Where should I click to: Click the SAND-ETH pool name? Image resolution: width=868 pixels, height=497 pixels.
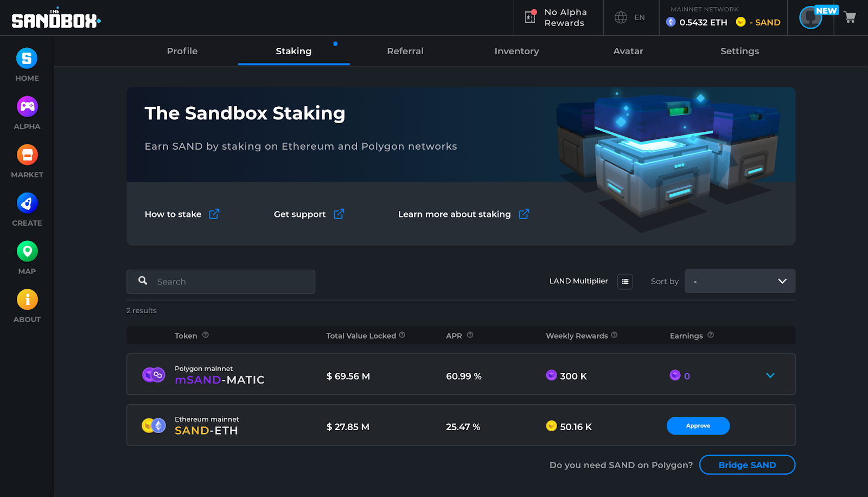(206, 430)
